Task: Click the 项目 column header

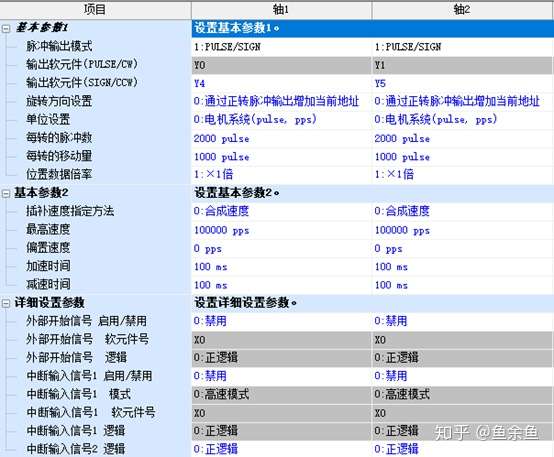Action: (x=95, y=10)
